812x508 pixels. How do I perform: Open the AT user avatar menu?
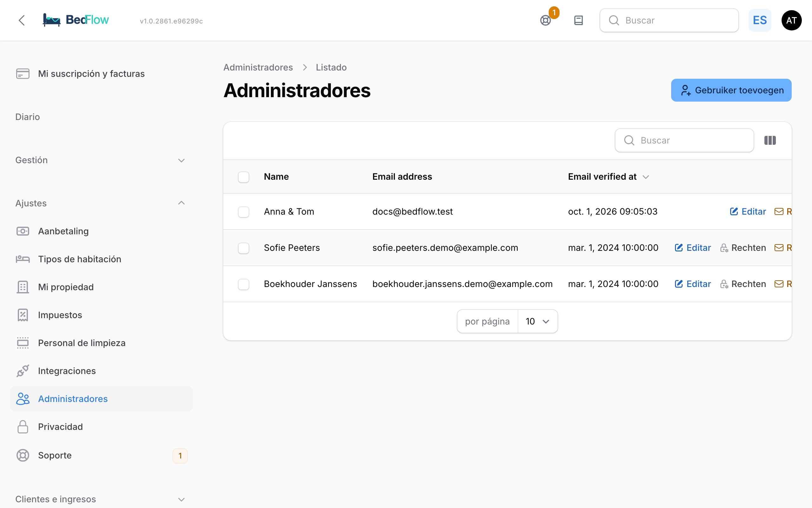tap(791, 21)
